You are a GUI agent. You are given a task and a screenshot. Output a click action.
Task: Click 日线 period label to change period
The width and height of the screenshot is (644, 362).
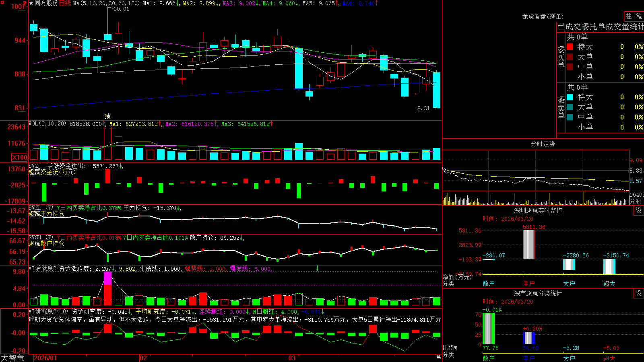click(65, 3)
